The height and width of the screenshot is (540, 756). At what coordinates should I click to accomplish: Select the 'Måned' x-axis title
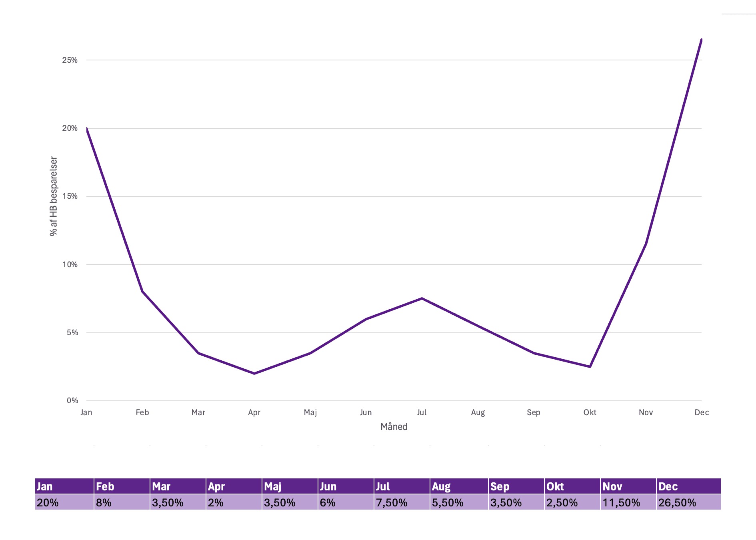(x=394, y=427)
